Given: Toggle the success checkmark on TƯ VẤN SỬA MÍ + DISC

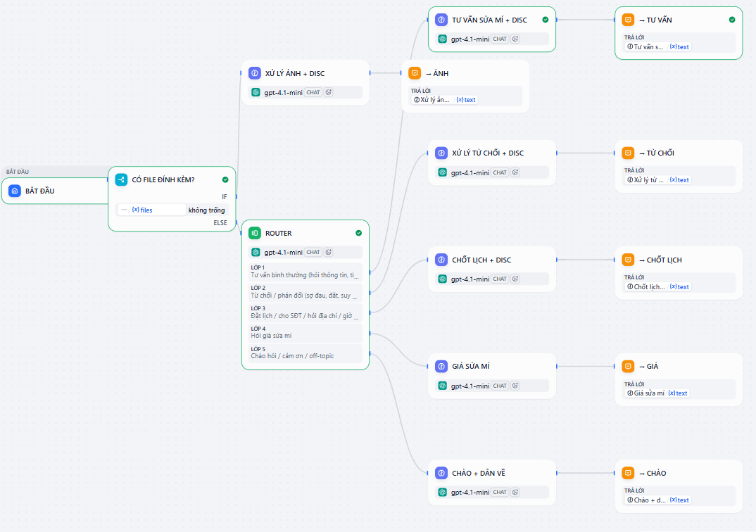Looking at the screenshot, I should tap(545, 20).
